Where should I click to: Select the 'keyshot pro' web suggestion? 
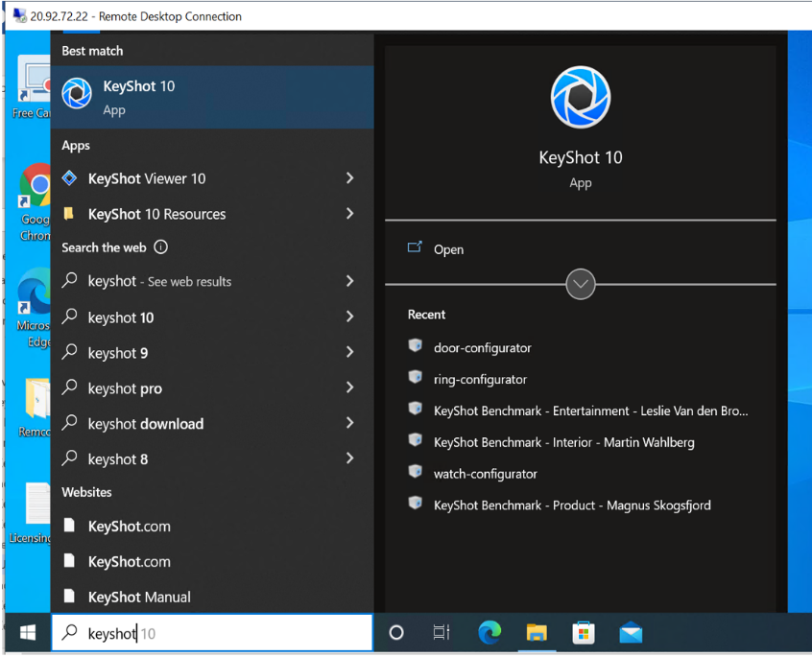[x=125, y=388]
